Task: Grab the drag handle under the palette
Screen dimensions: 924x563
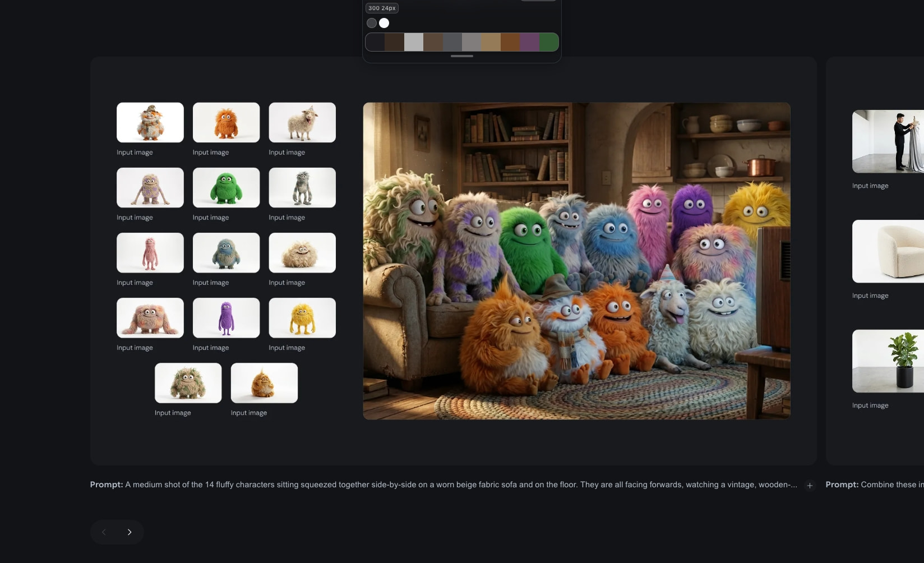Action: click(x=462, y=56)
